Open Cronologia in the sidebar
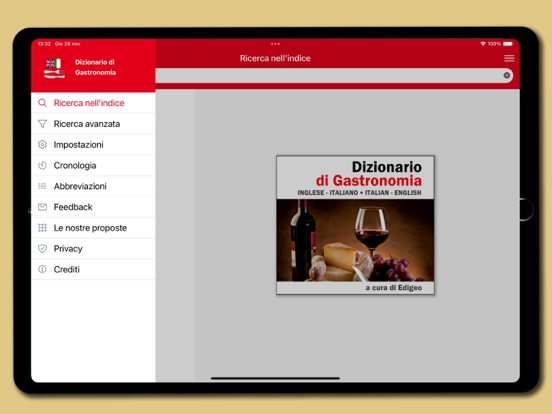The height and width of the screenshot is (414, 552). click(x=93, y=165)
